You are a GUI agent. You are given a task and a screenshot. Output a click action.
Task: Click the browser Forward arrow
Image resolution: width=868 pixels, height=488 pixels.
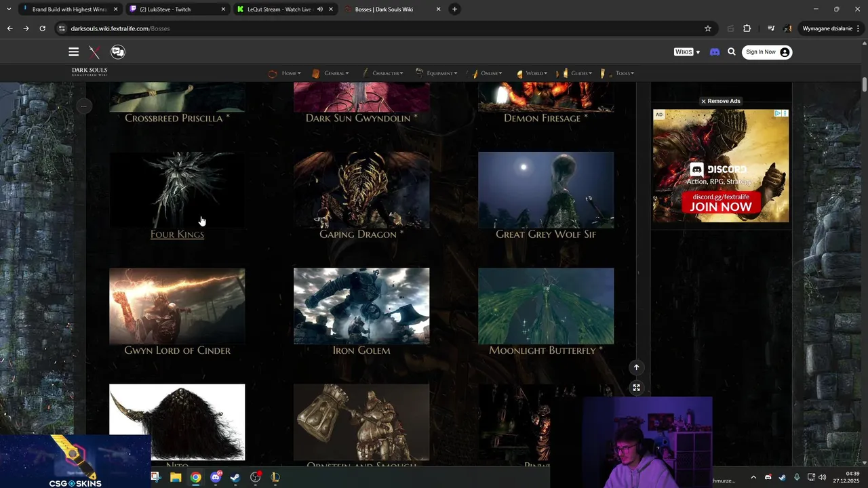coord(26,28)
